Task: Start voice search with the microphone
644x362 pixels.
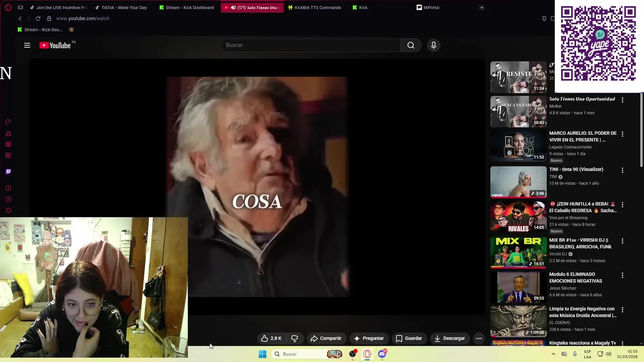Action: coord(433,45)
